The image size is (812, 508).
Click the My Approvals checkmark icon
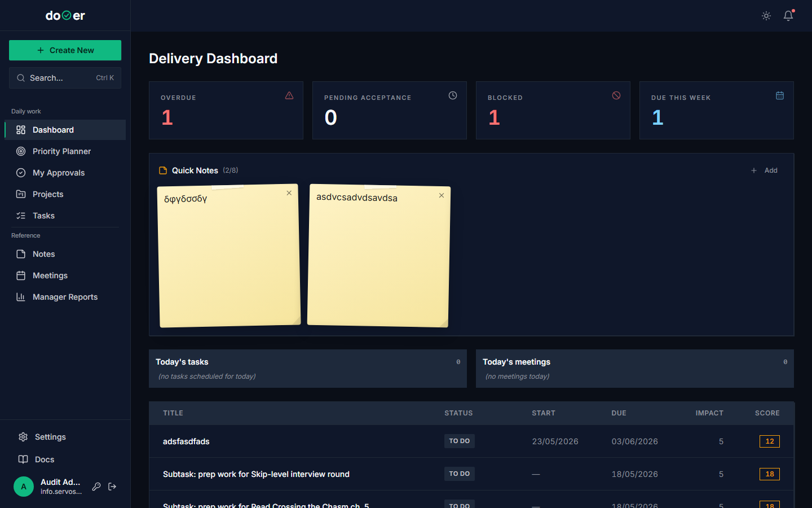click(21, 173)
